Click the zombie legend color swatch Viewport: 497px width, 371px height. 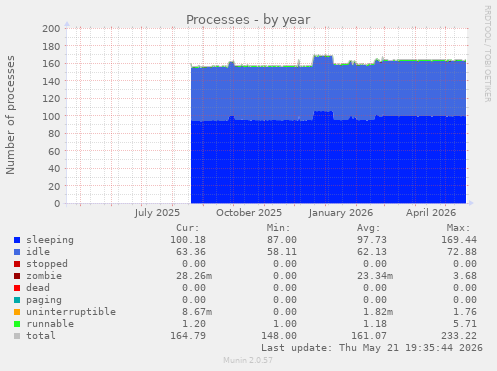(17, 276)
